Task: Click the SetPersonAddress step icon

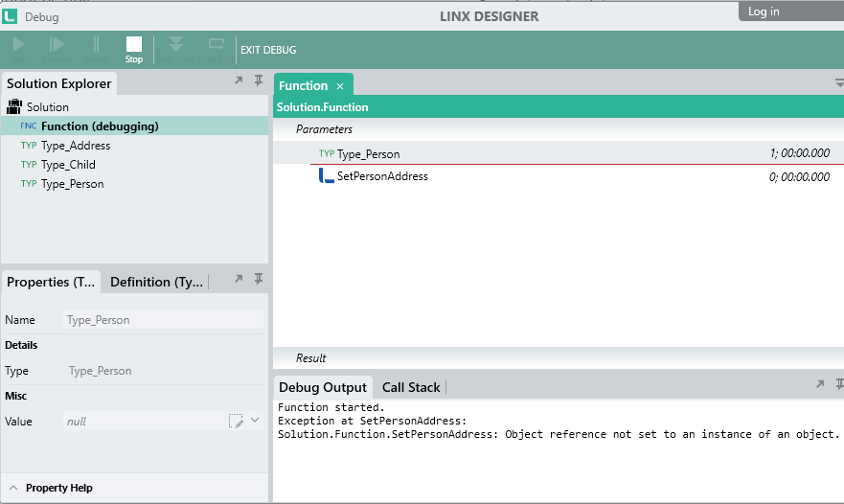Action: coord(326,175)
